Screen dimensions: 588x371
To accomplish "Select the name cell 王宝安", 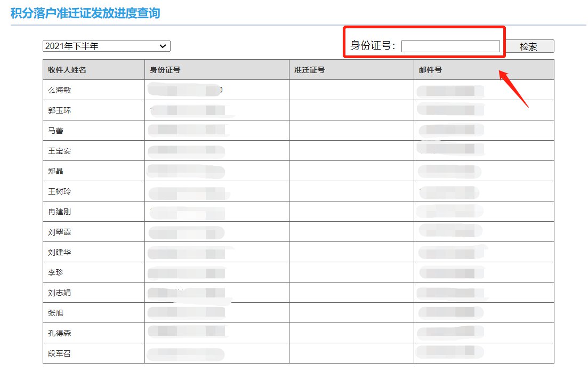I will [94, 151].
